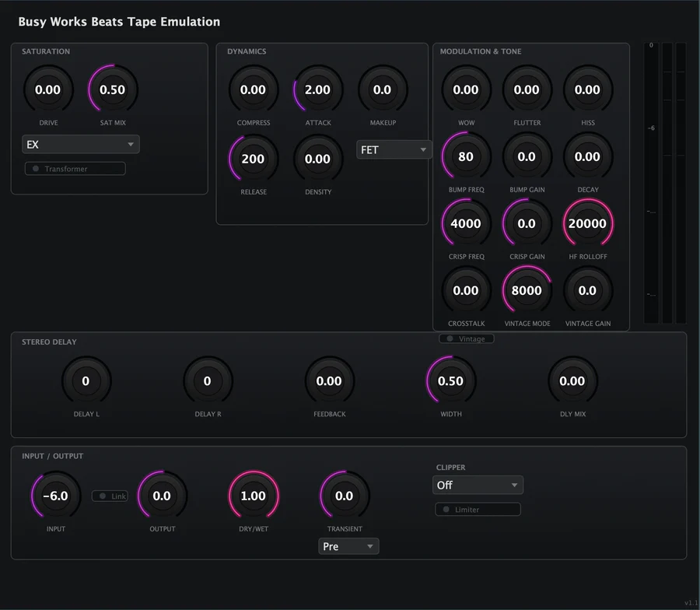Open the EX saturation type dropdown
The width and height of the screenshot is (700, 610).
(x=81, y=144)
